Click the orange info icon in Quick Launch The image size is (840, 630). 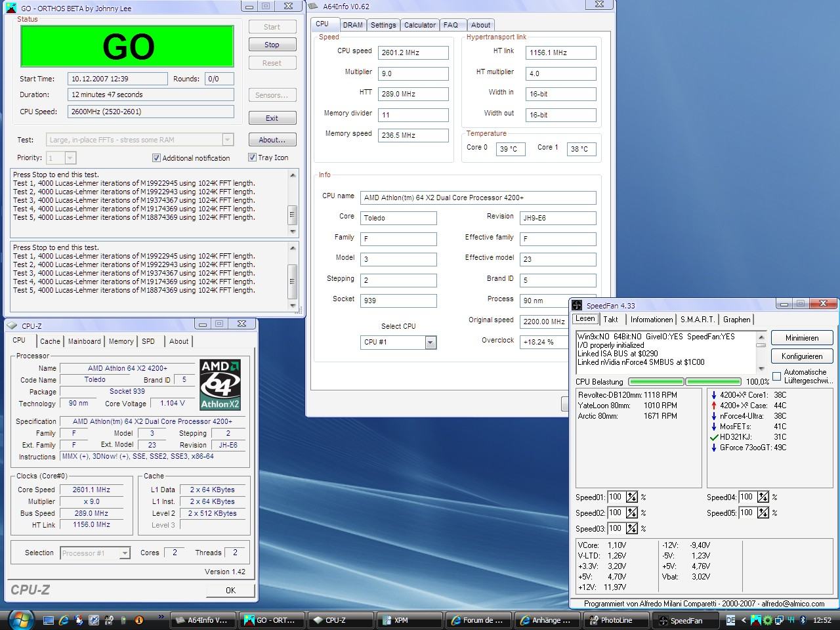tap(139, 620)
